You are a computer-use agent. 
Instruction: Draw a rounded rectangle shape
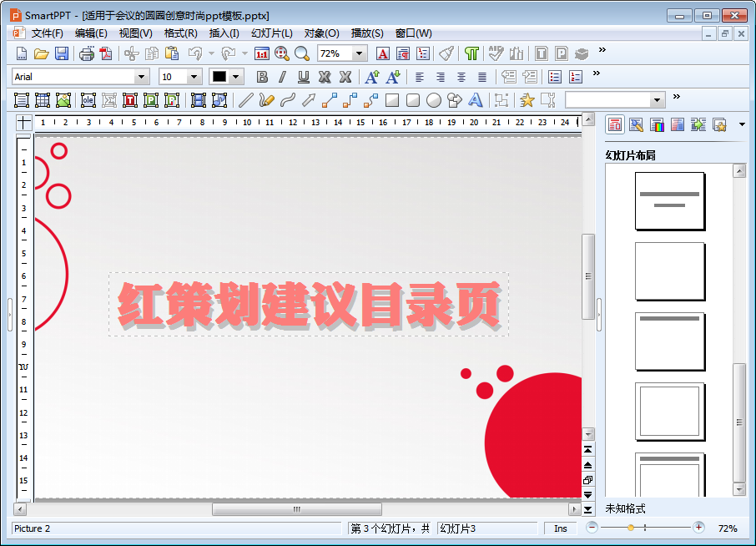pos(413,100)
